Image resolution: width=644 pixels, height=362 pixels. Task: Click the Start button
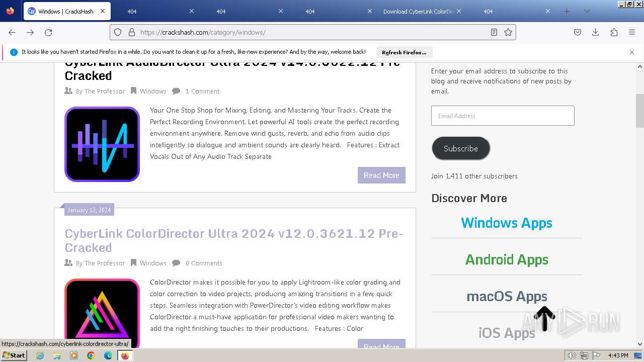point(14,355)
